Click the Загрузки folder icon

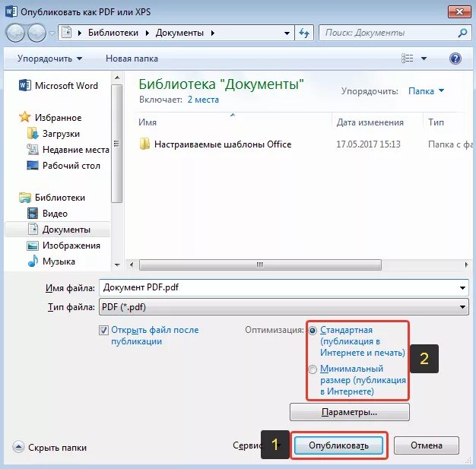coord(33,133)
